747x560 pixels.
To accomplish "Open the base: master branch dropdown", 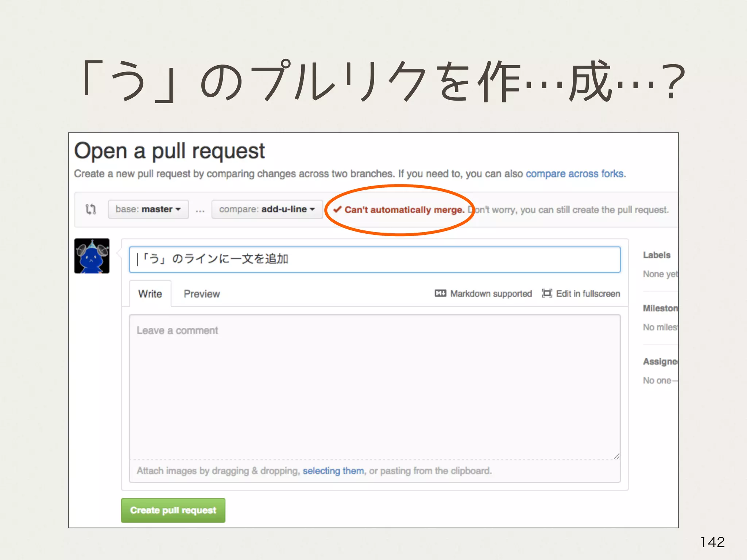I will pos(148,209).
